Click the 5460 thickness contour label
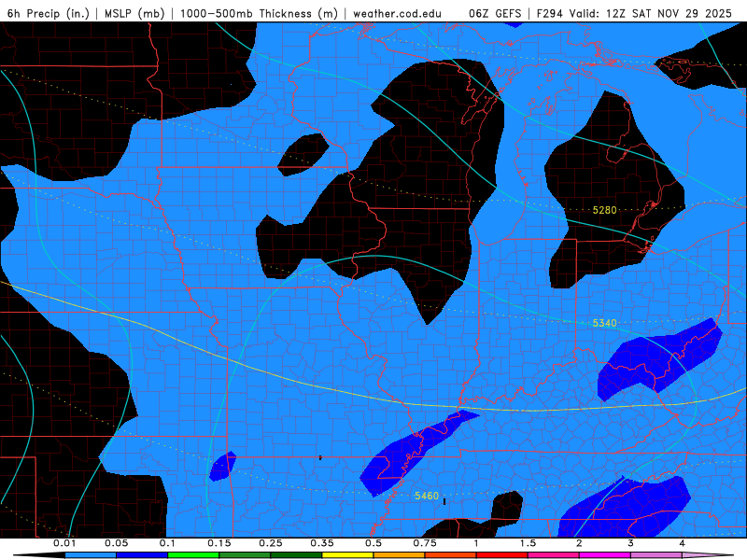 pos(427,496)
